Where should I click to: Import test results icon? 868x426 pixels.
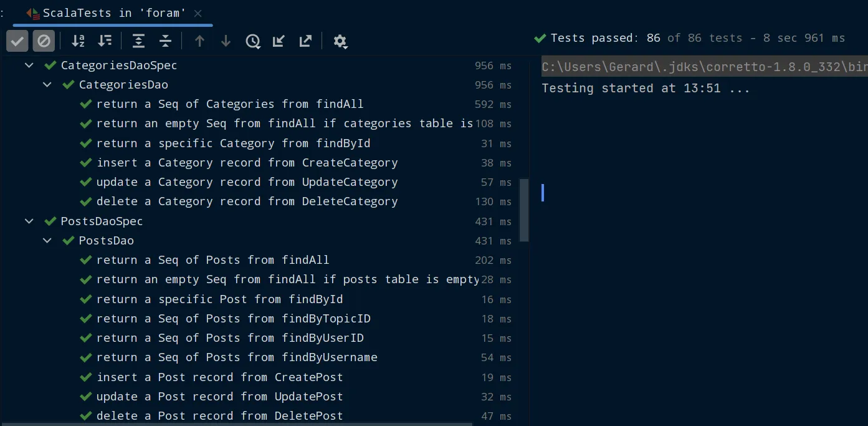pos(279,41)
